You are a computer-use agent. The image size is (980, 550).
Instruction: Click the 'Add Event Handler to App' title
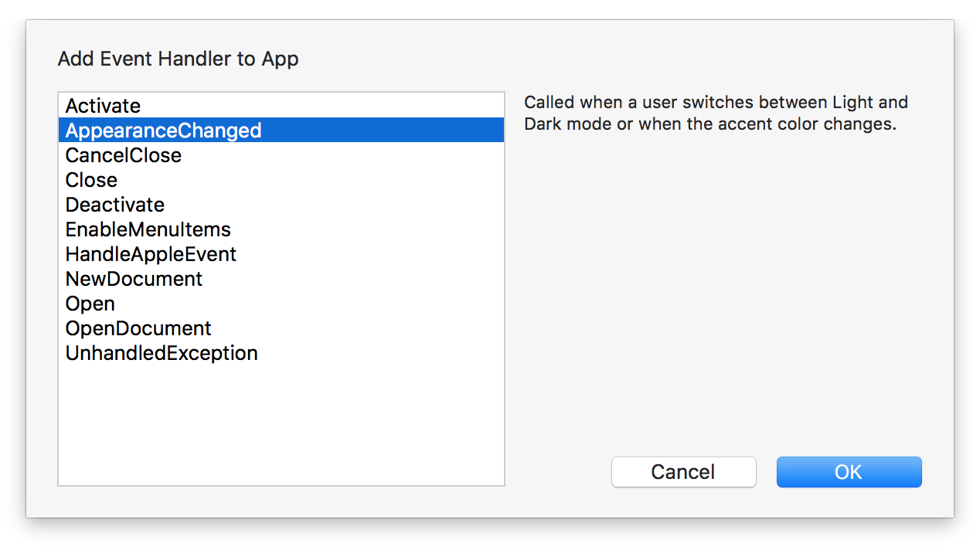click(178, 59)
